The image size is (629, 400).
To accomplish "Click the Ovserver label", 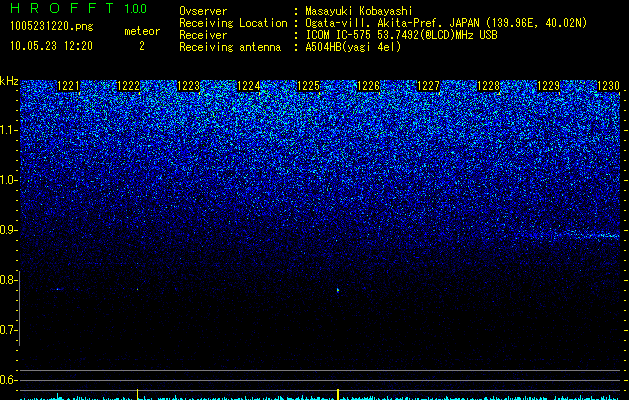I will [x=203, y=11].
